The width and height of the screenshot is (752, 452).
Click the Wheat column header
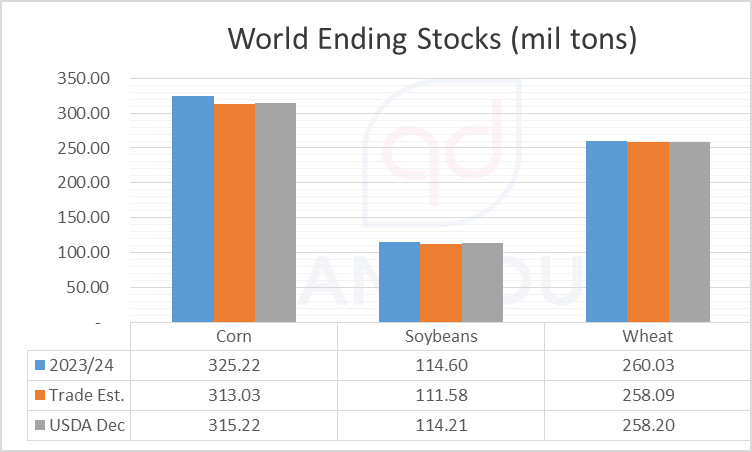647,336
